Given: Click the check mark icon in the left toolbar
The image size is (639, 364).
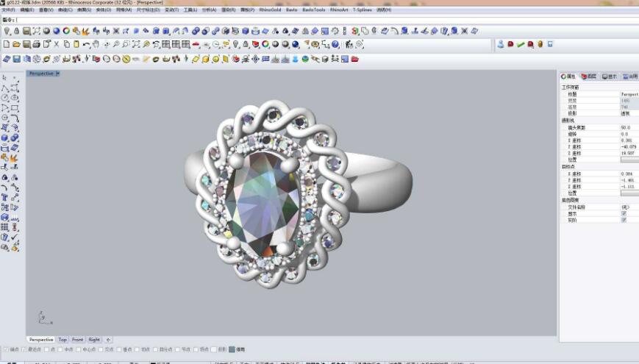Looking at the screenshot, I should point(15,237).
